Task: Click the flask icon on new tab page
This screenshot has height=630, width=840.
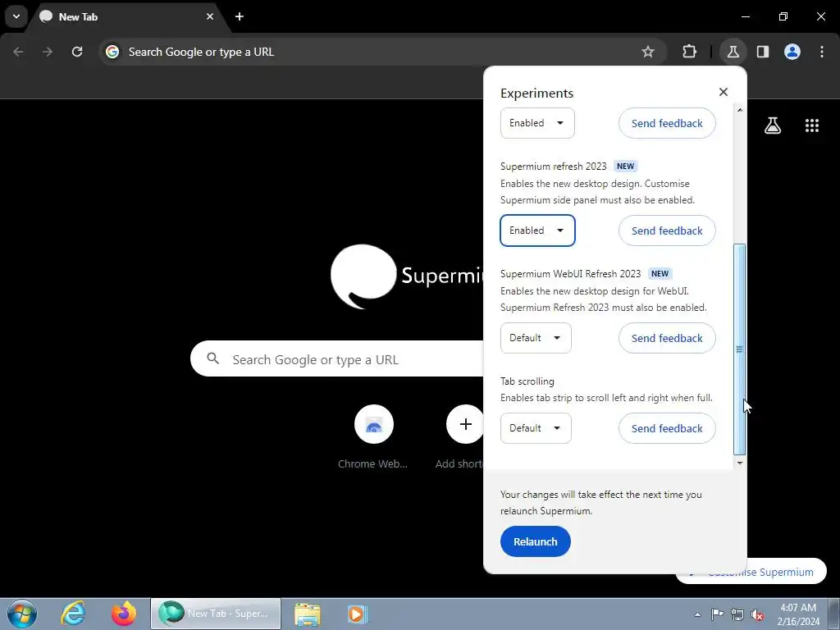Action: click(x=773, y=126)
